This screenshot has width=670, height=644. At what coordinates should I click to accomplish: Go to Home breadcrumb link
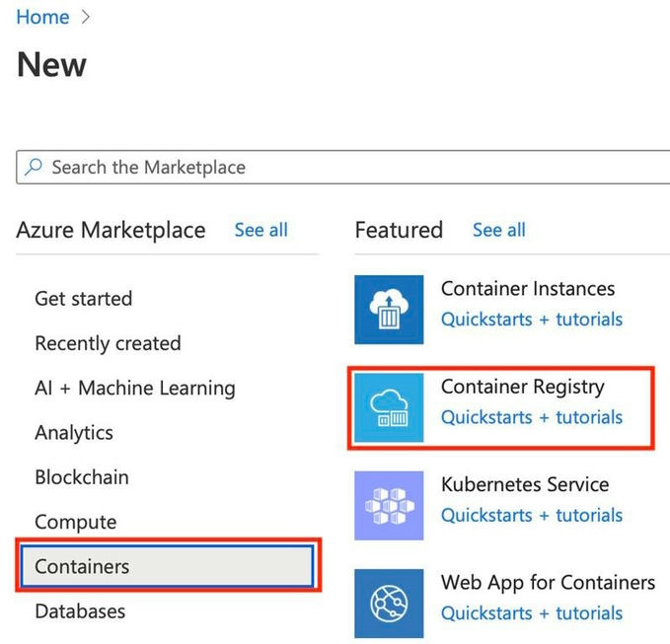coord(42,18)
